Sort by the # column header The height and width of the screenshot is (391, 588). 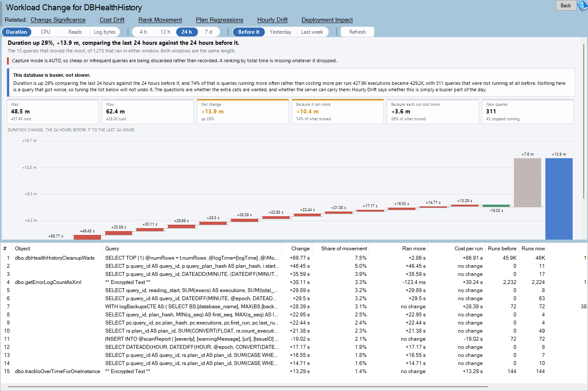pyautogui.click(x=6, y=249)
